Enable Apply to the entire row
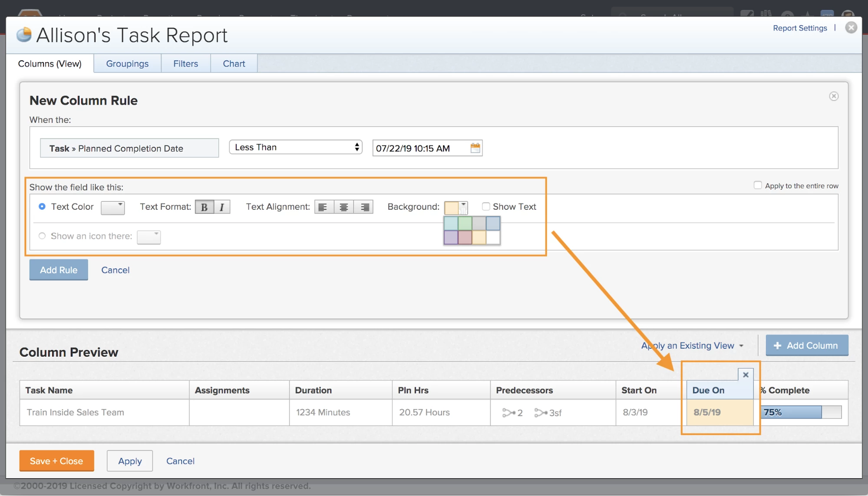 pos(758,185)
